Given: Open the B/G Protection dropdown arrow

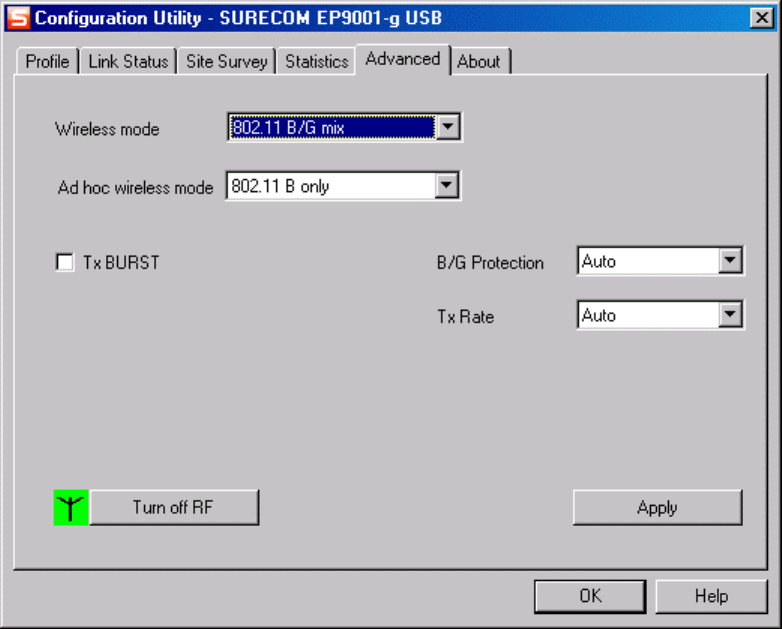Looking at the screenshot, I should 730,260.
